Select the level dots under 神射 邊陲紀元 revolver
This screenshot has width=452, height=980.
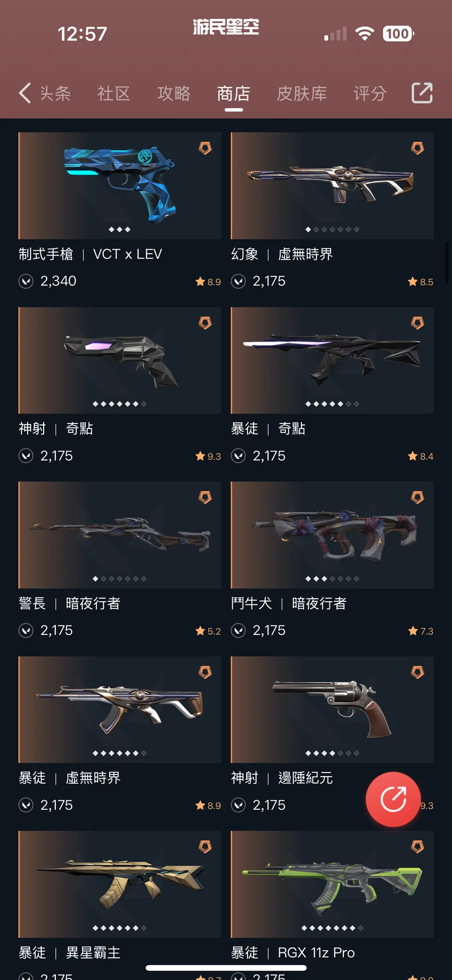[332, 753]
